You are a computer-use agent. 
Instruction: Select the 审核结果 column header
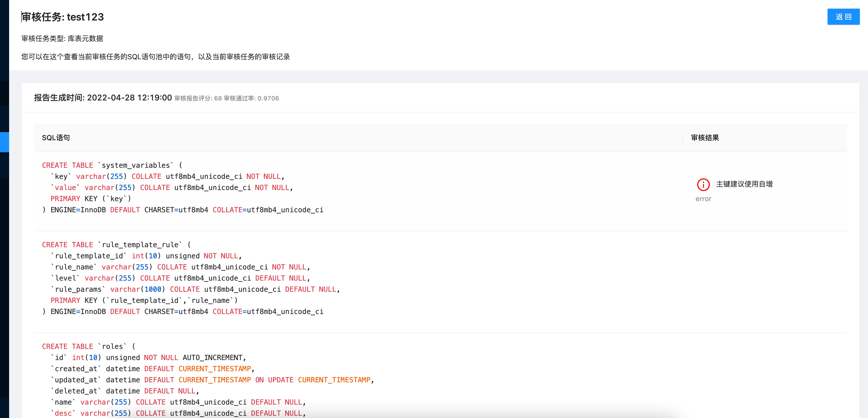click(x=705, y=137)
